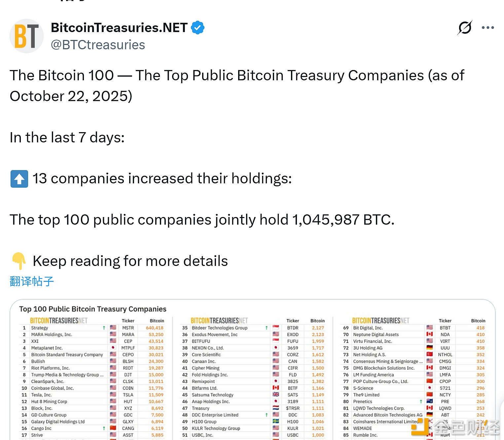504x440 pixels.
Task: Click the "Top 100 Public Bitcoin Treasury Companies" title
Action: pyautogui.click(x=93, y=309)
